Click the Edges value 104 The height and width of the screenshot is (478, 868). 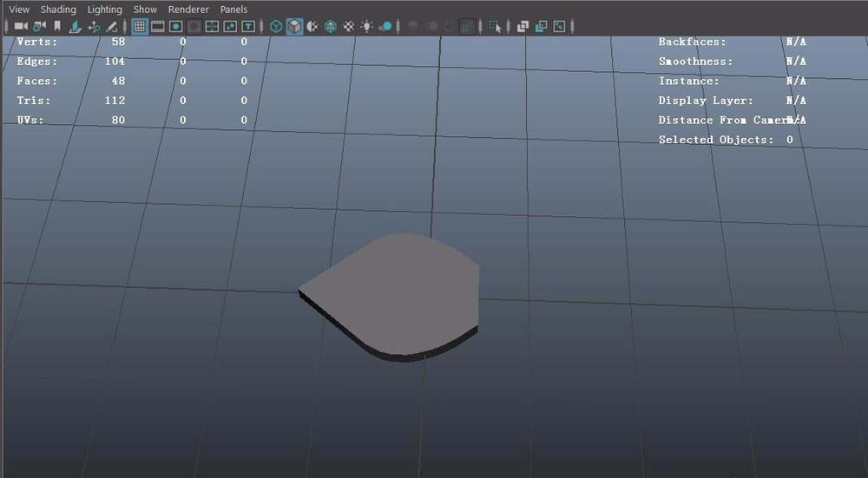click(115, 62)
